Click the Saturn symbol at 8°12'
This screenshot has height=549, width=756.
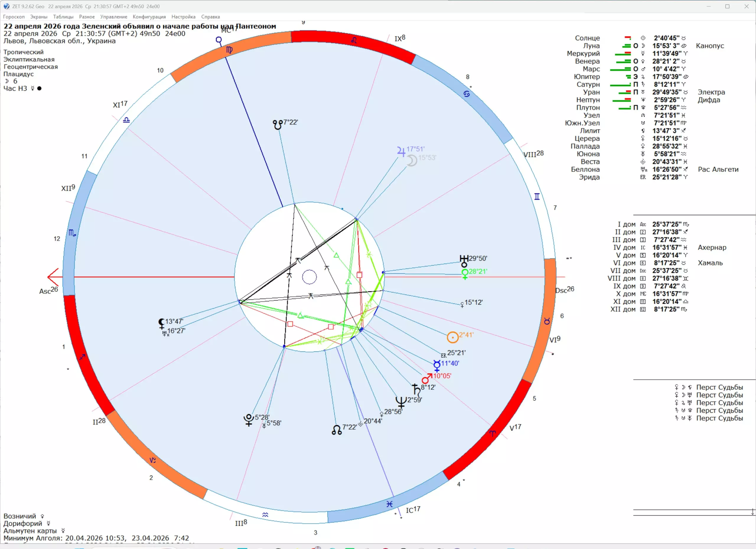pos(416,390)
